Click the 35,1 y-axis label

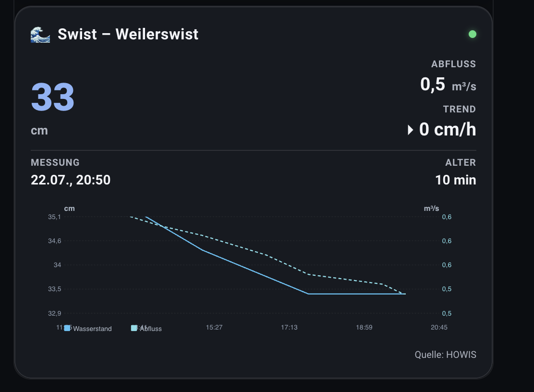click(x=54, y=217)
